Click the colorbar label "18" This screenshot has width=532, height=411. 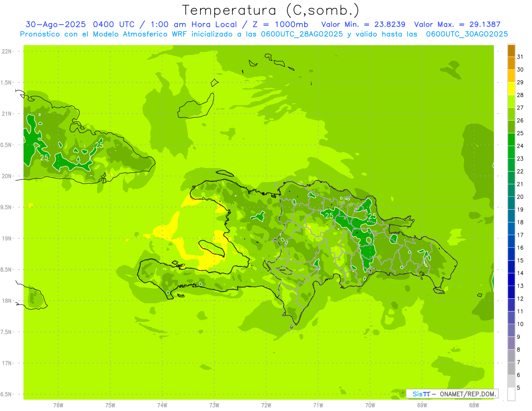(520, 222)
